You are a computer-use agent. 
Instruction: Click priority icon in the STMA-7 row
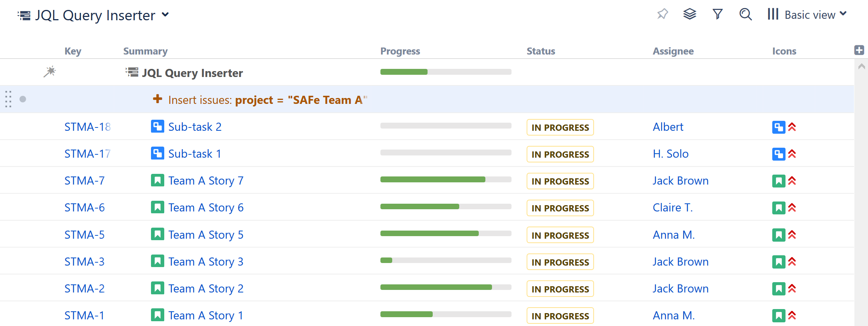pyautogui.click(x=792, y=181)
